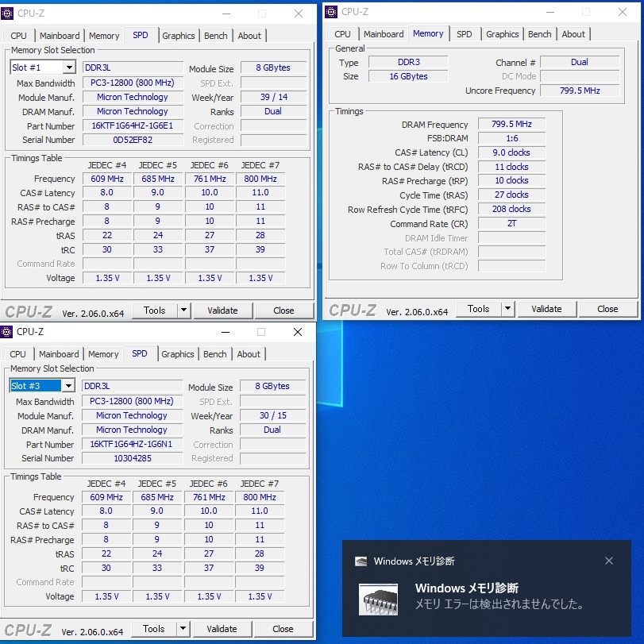Open Bench tab in bottom-left CPU-Z window
The height and width of the screenshot is (644, 644).
click(215, 354)
